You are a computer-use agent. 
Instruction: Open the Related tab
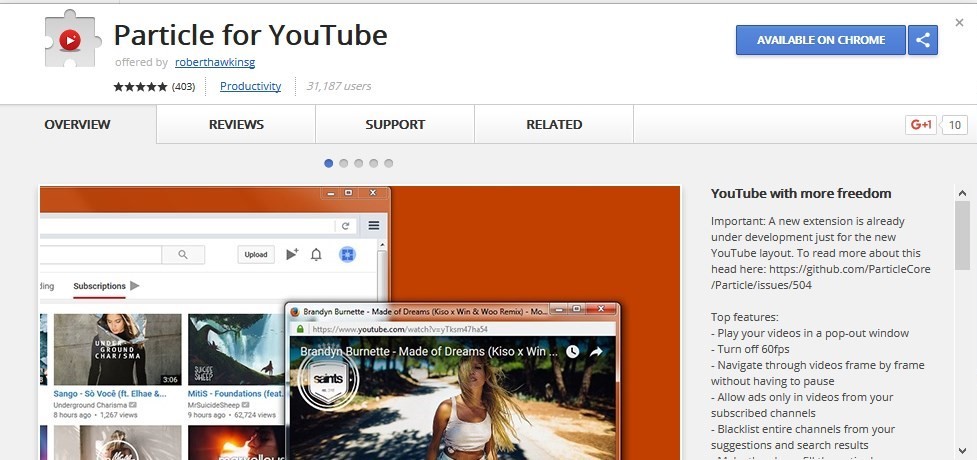click(554, 125)
